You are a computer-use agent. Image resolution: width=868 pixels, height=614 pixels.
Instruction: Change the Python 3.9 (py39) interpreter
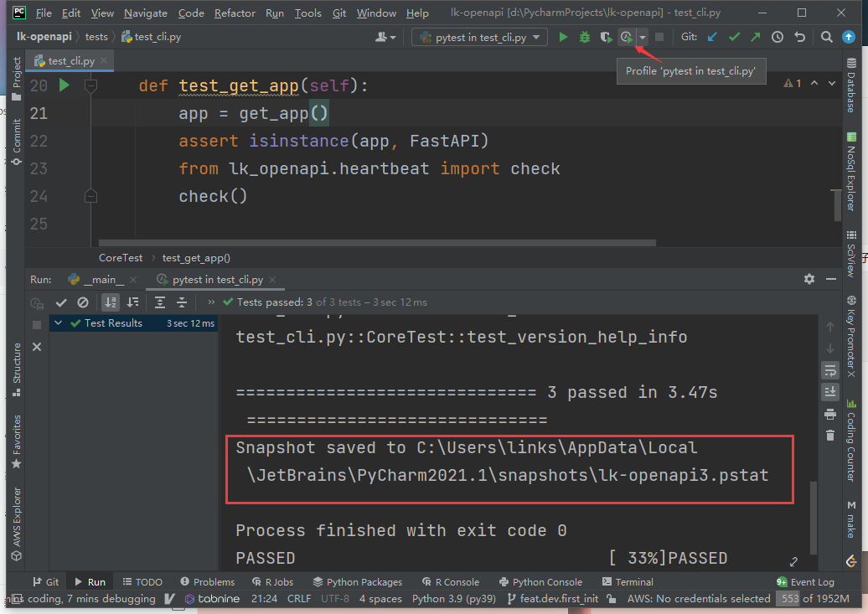pos(454,598)
